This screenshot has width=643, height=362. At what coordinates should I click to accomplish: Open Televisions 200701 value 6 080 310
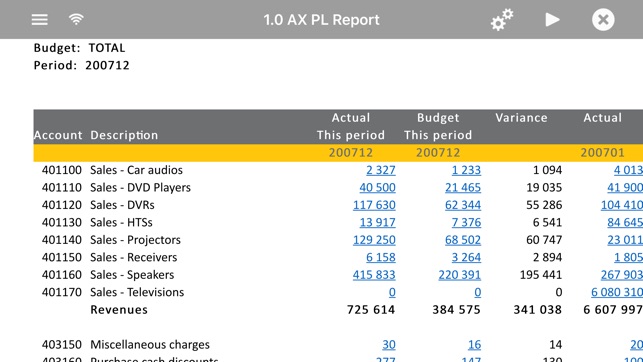(x=617, y=292)
